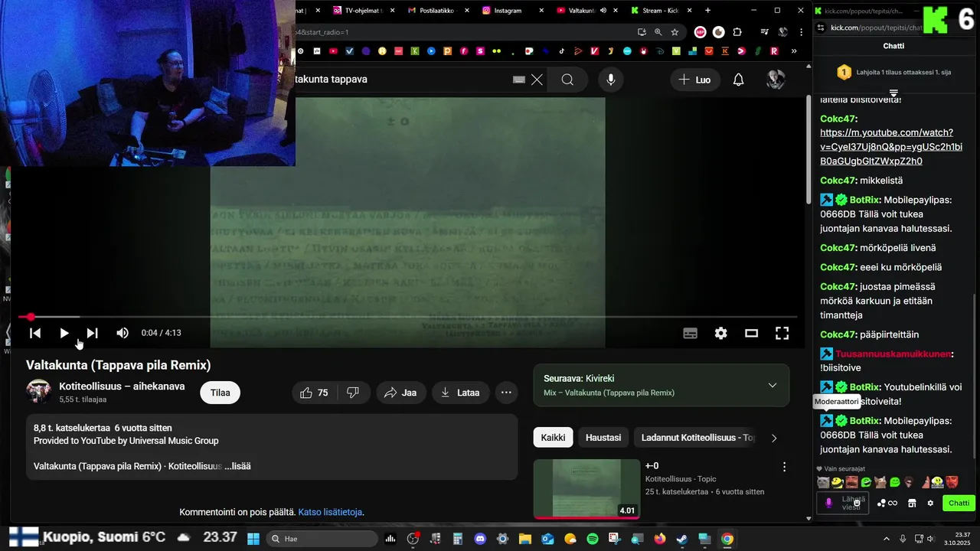Viewport: 980px width, 551px height.
Task: Submit YouTube search with magnifier
Action: click(x=567, y=80)
